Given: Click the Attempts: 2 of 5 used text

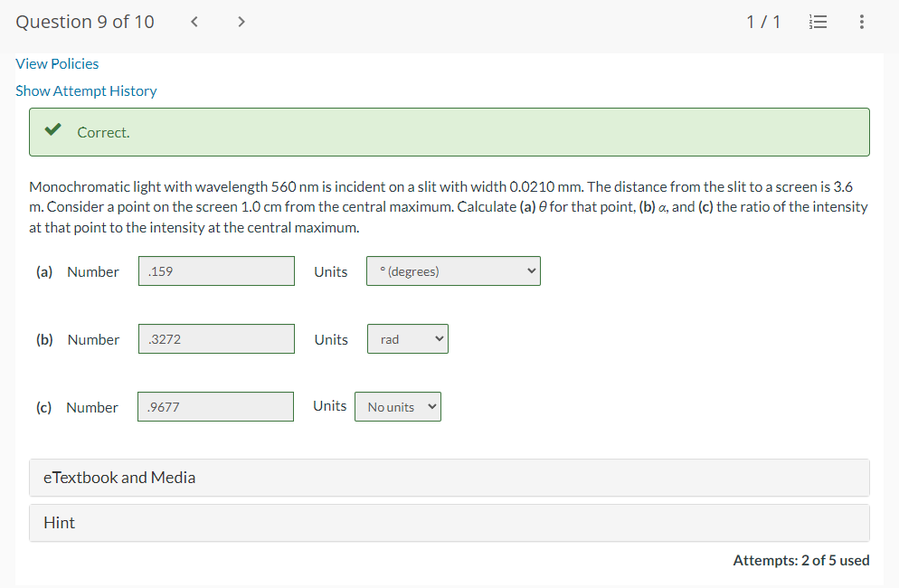Looking at the screenshot, I should (x=800, y=560).
